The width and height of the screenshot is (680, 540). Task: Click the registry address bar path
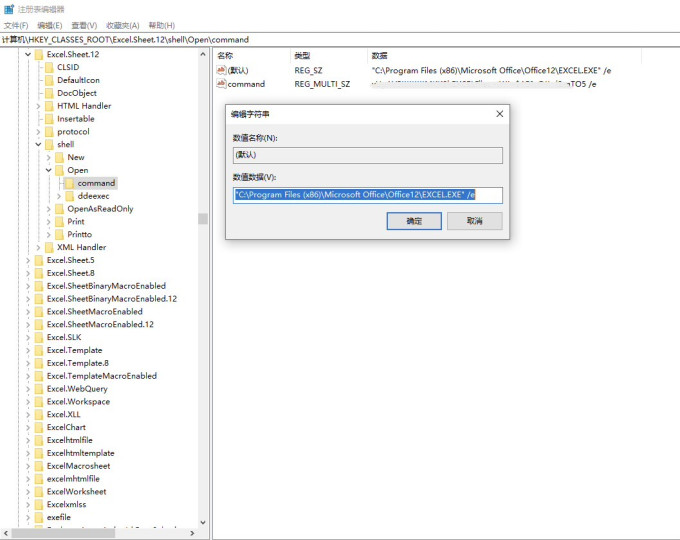pyautogui.click(x=125, y=40)
